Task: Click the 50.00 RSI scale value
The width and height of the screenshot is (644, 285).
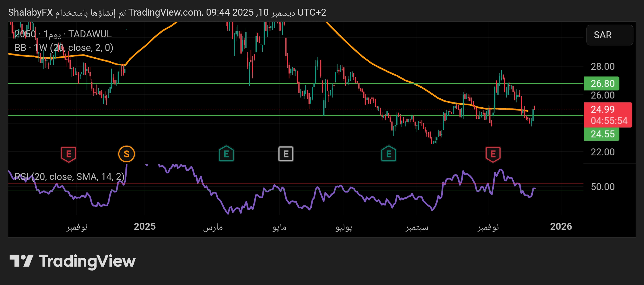Action: pos(603,187)
